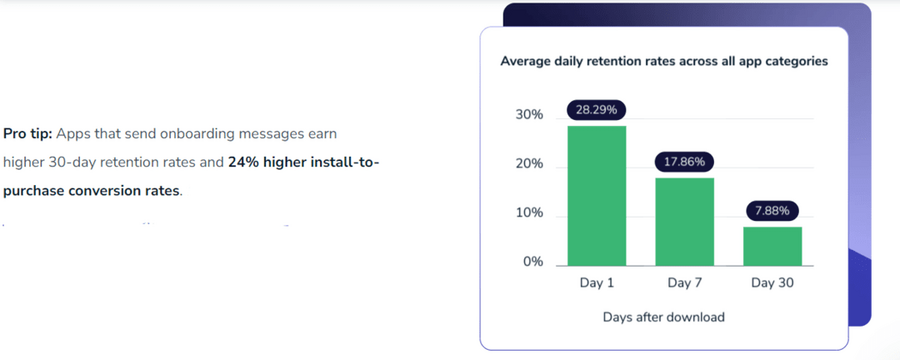This screenshot has height=360, width=900.
Task: Click the 17.86% value label
Action: tap(684, 162)
